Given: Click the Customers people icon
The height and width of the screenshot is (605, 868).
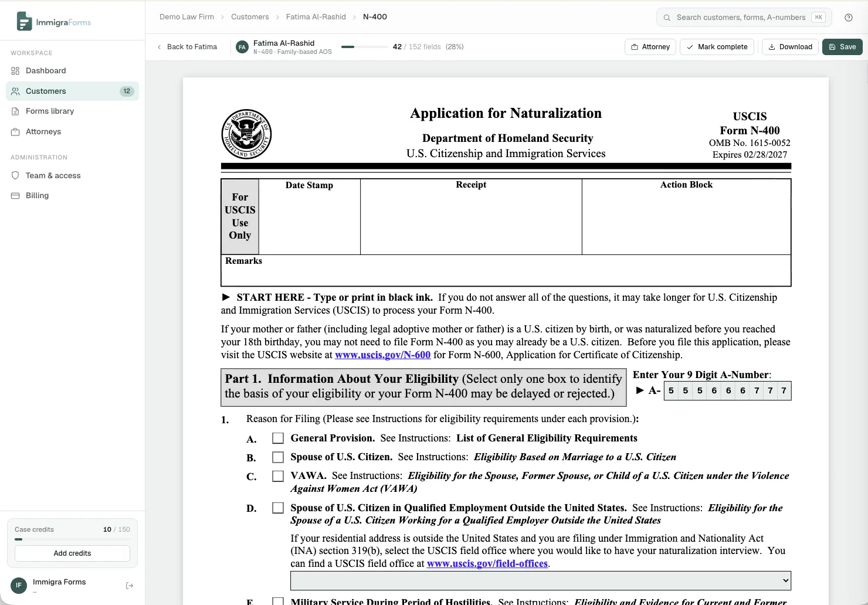Looking at the screenshot, I should coord(15,91).
